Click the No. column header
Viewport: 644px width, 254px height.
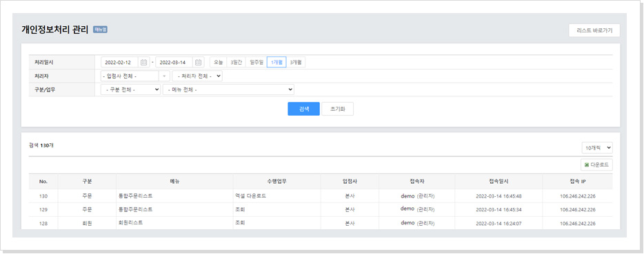pos(43,181)
